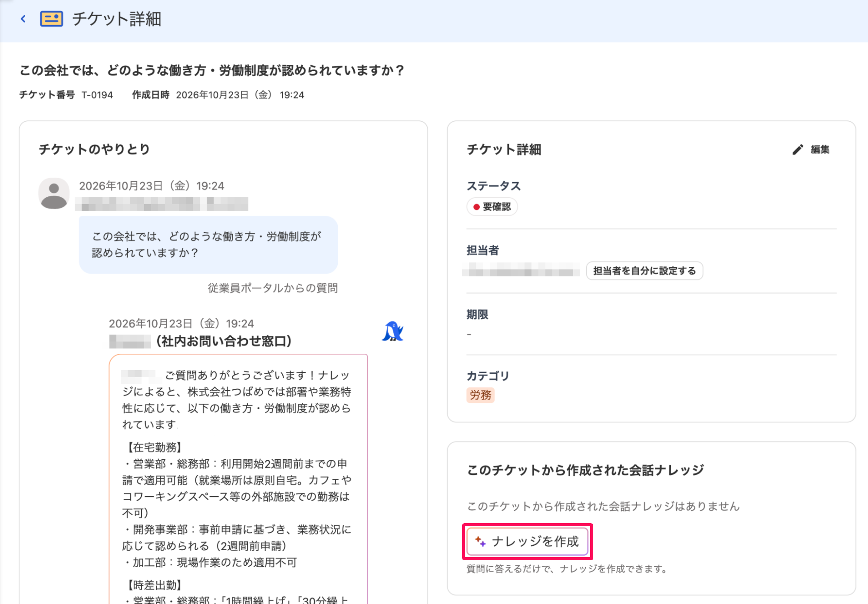Click the ticket title question at top
Screen dimensions: 868x604
212,70
